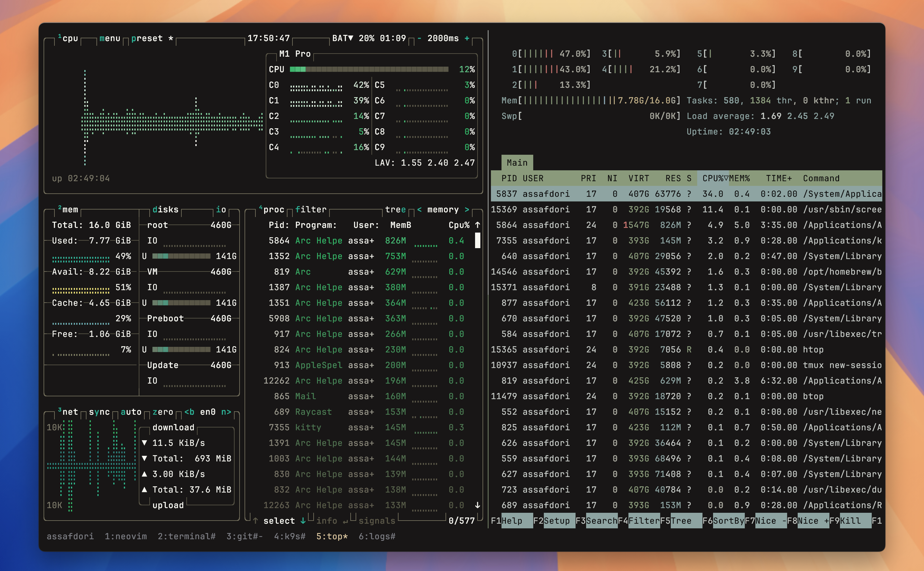Select tmux new-session row in htop

[x=686, y=365]
